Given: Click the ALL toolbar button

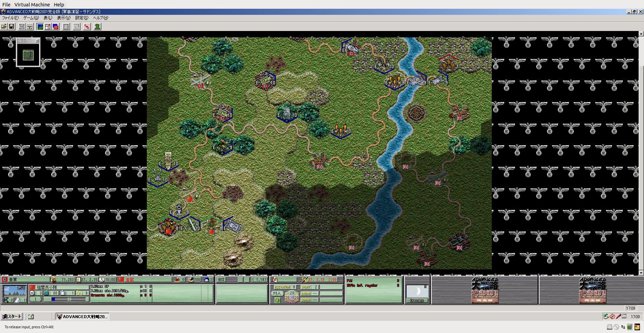Looking at the screenshot, I should [77, 27].
